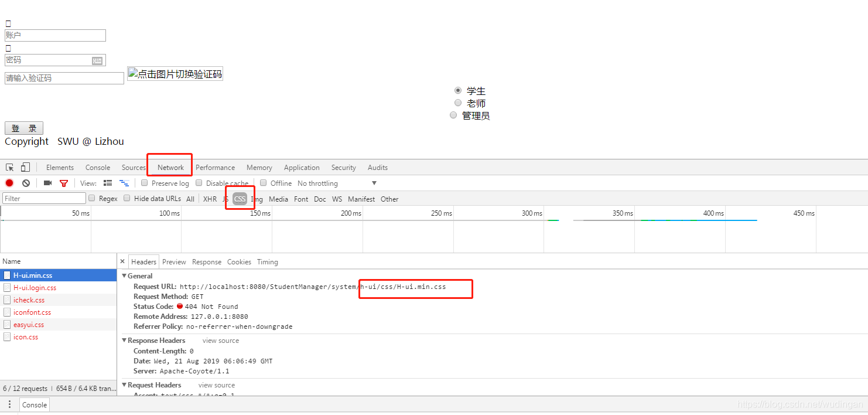Viewport: 868px width, 415px height.
Task: Click the file icon beside iconfont.css
Action: [7, 312]
